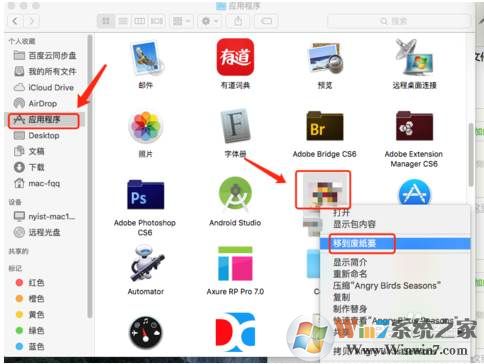Open the Axure RP Pro 7.0 icon
The width and height of the screenshot is (484, 364).
pos(235,264)
